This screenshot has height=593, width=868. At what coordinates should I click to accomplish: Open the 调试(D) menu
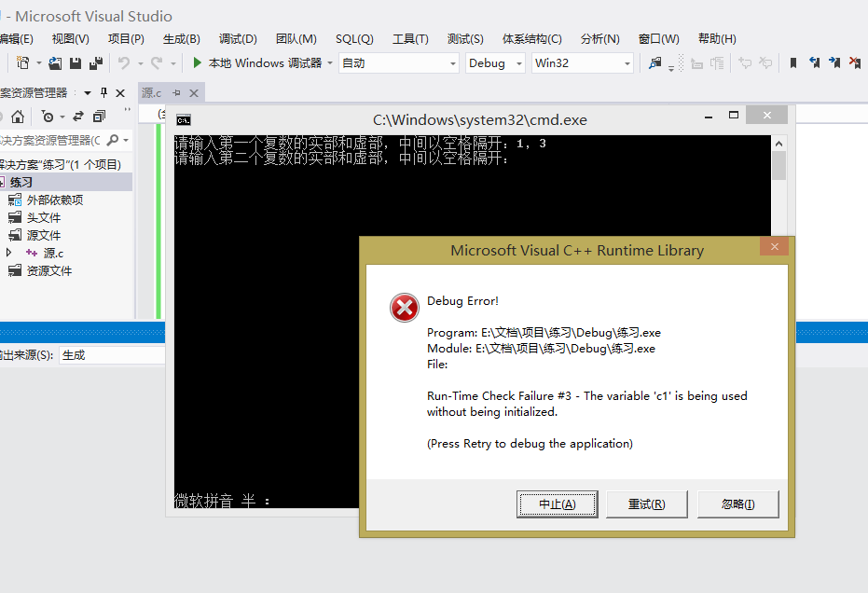238,39
